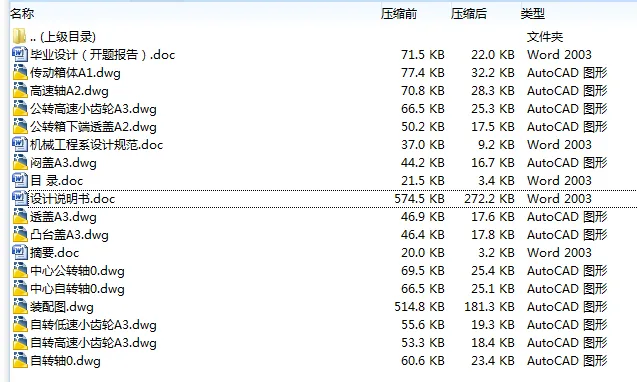Select file name 高速轴A2.dwg
637x382 pixels.
click(69, 91)
